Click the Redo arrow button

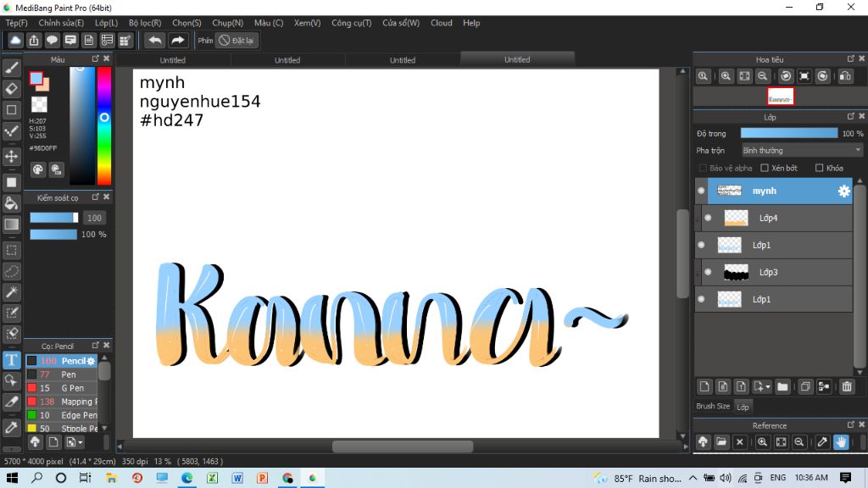[177, 41]
